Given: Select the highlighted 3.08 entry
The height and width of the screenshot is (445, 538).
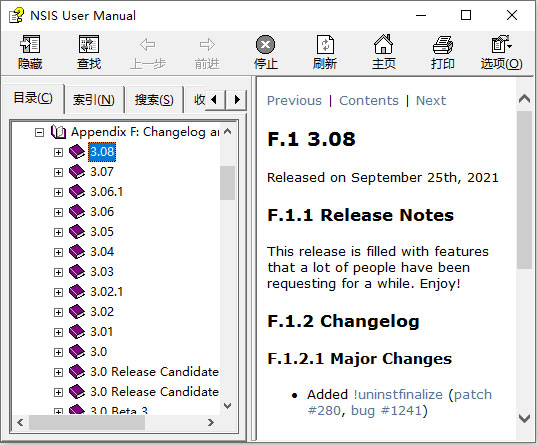Looking at the screenshot, I should 102,152.
